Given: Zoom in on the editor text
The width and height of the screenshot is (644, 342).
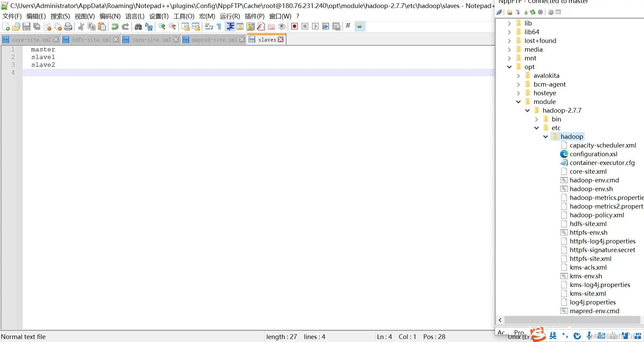Looking at the screenshot, I should (162, 26).
